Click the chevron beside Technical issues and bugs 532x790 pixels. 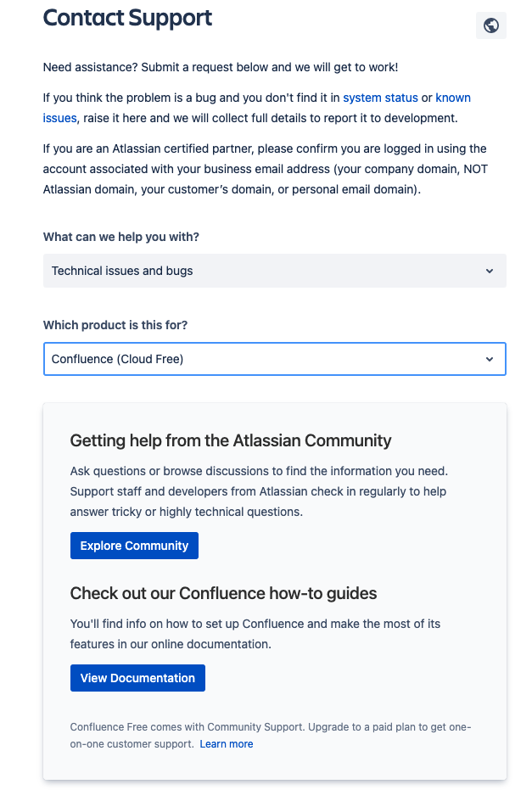490,271
